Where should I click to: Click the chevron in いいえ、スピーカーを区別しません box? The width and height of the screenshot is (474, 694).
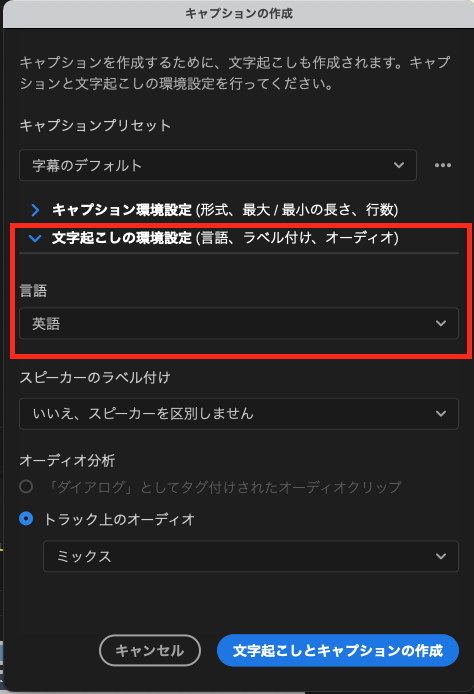pos(441,413)
